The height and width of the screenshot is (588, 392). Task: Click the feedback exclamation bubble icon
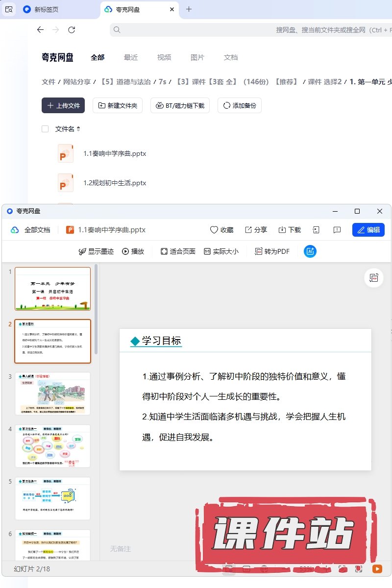337,230
